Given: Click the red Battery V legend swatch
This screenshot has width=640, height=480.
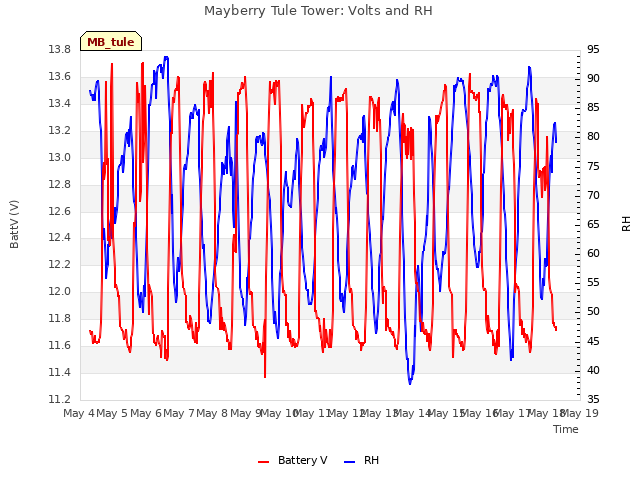Looking at the screenshot, I should point(264,462).
